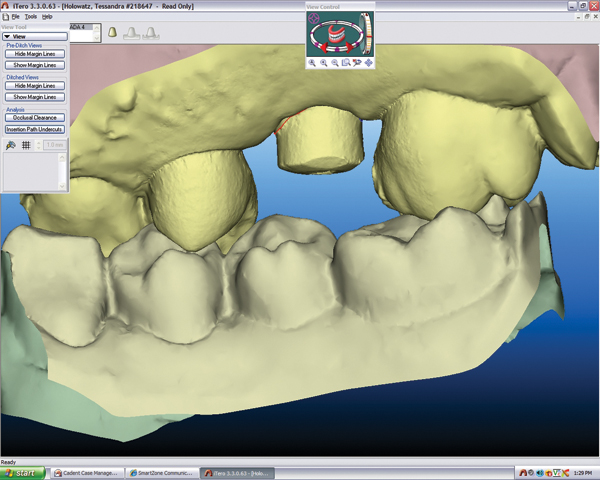Image resolution: width=600 pixels, height=480 pixels.
Task: Click the third magnifier zoom icon
Action: click(335, 62)
